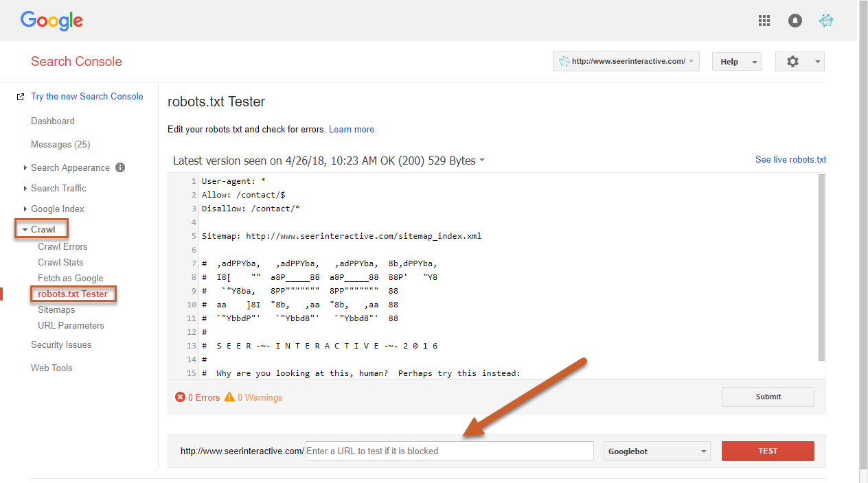Go to Sitemaps in sidebar
868x483 pixels.
56,309
